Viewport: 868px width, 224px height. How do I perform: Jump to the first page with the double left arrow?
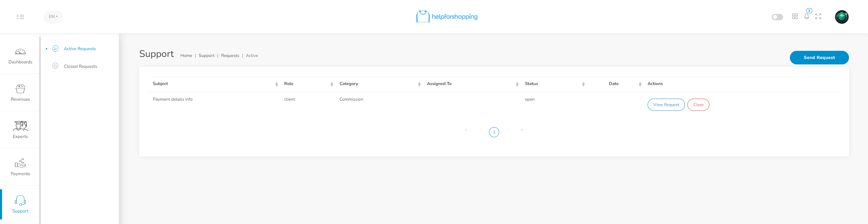coord(466,130)
